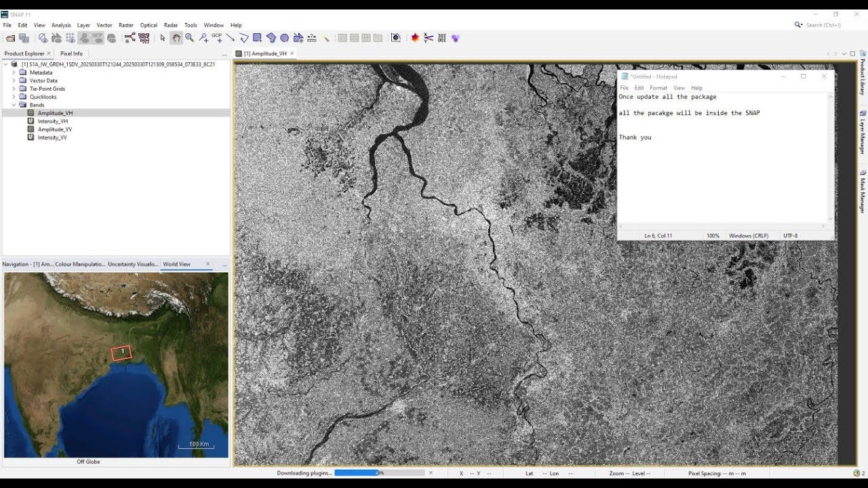
Task: Collapse the S1A product root node
Action: pos(6,64)
